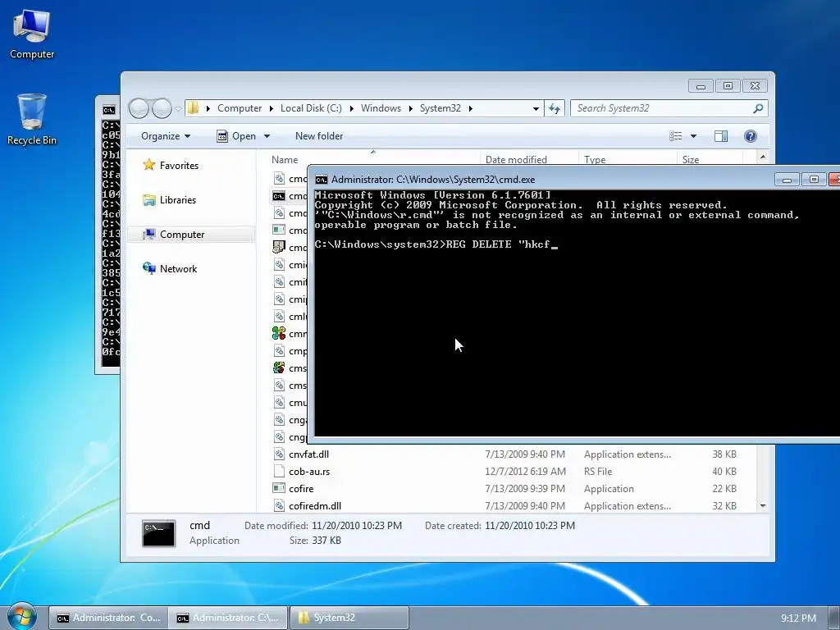Viewport: 840px width, 630px height.
Task: Click the cob-au.rs file icon
Action: tap(279, 472)
